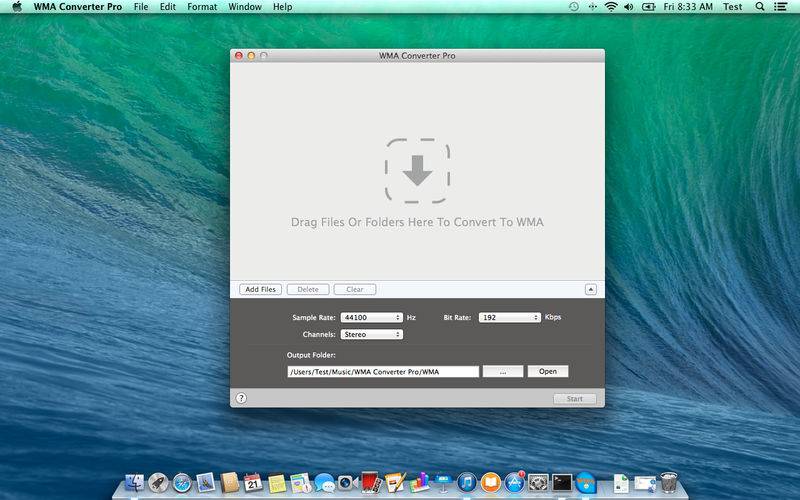Click the drop-files download arrow icon

(x=417, y=171)
